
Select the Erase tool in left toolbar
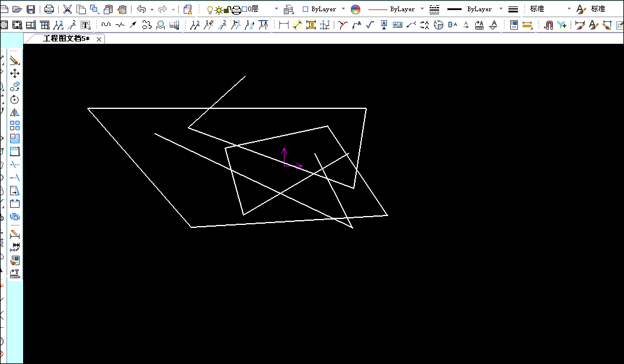pyautogui.click(x=15, y=60)
